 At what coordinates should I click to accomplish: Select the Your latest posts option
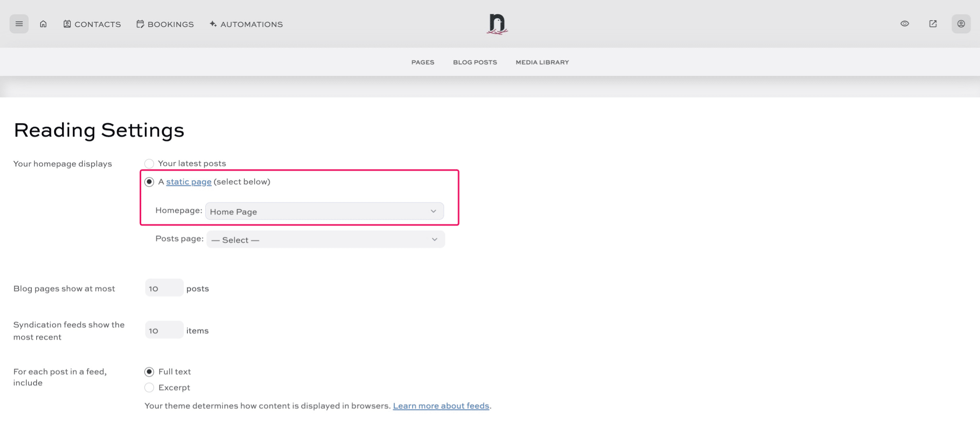coord(149,163)
